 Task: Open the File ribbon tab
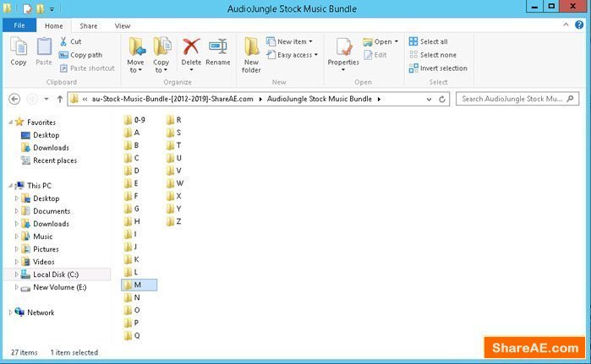click(x=19, y=25)
